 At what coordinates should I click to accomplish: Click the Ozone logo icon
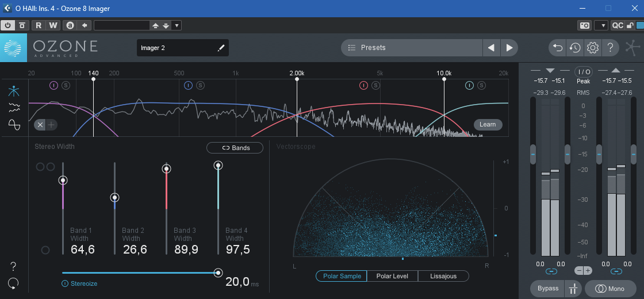[x=13, y=48]
